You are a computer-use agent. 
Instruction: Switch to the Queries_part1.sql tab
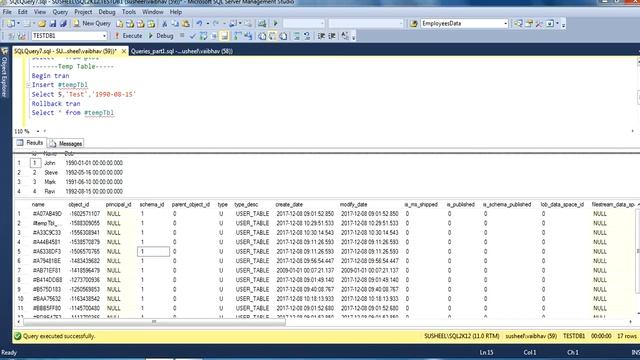(x=182, y=51)
